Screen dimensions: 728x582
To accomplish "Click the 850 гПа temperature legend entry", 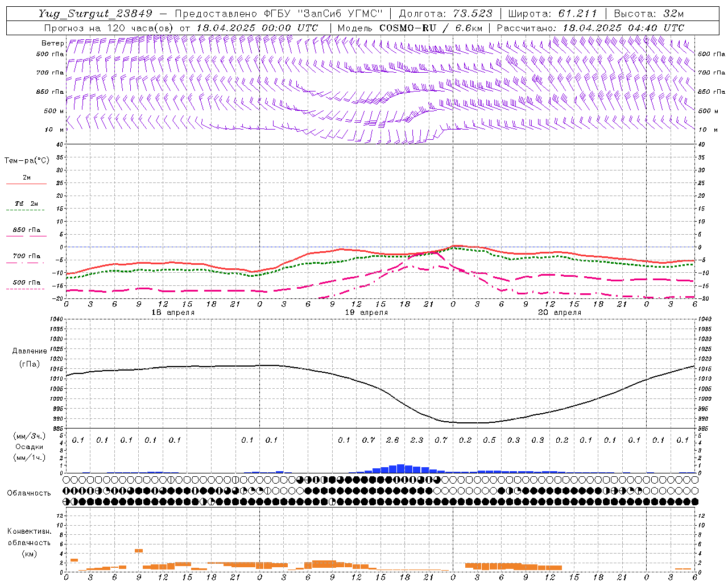I will pos(26,230).
